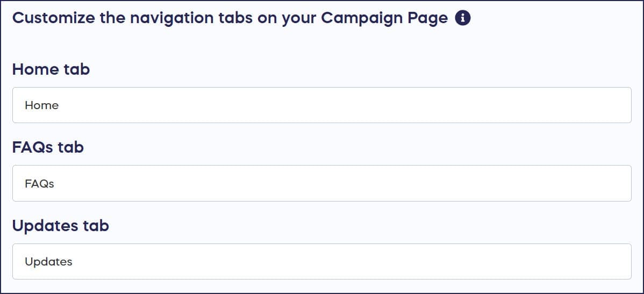This screenshot has height=294, width=644.
Task: Click the right end of Updates tab field
Action: click(x=618, y=262)
